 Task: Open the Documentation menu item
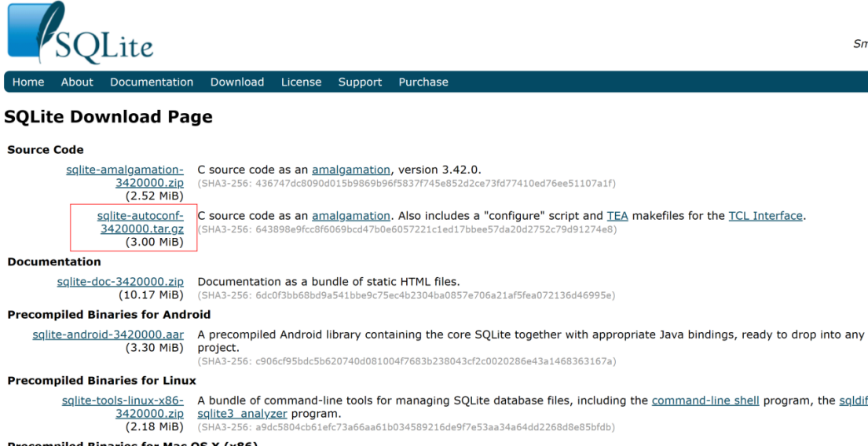click(x=152, y=82)
